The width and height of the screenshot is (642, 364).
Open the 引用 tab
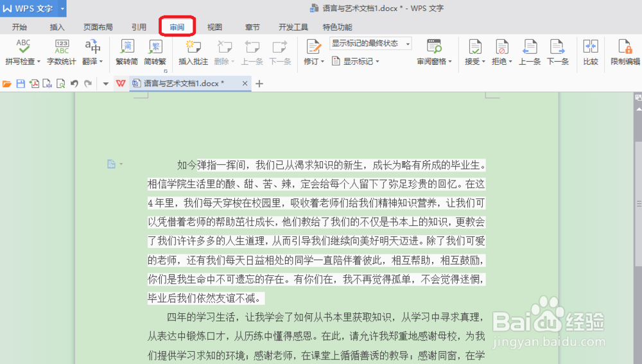(x=139, y=27)
